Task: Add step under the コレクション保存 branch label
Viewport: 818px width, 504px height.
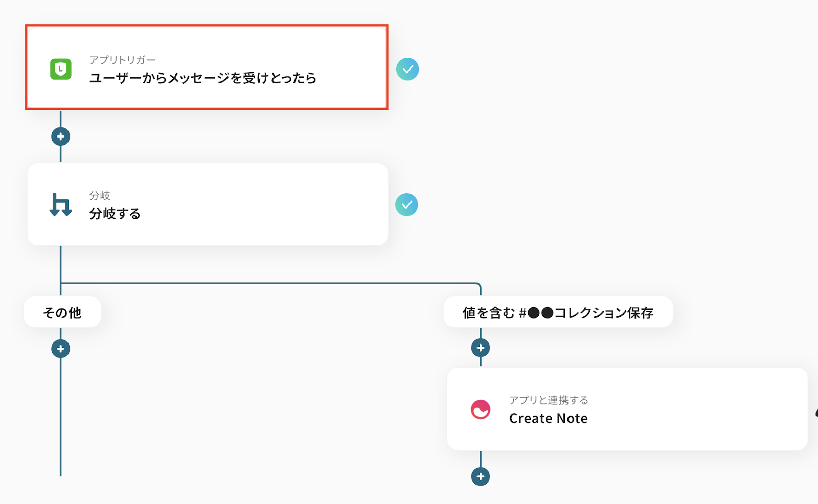Action: point(481,348)
